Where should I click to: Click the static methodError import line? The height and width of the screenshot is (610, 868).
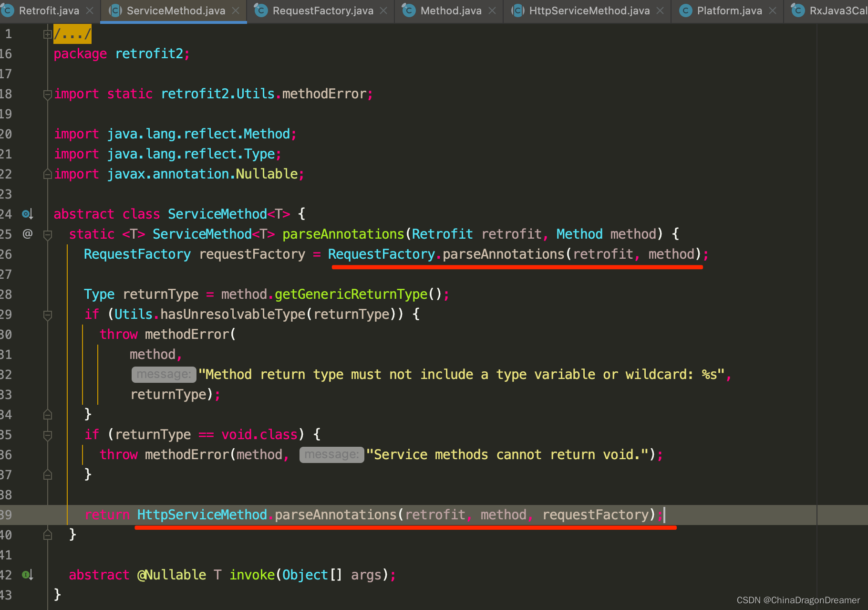point(214,94)
